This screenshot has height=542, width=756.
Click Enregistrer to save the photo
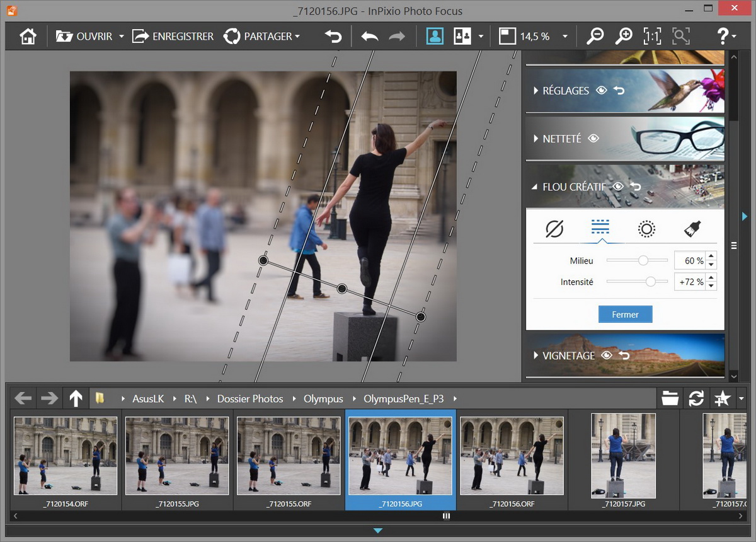(x=173, y=37)
